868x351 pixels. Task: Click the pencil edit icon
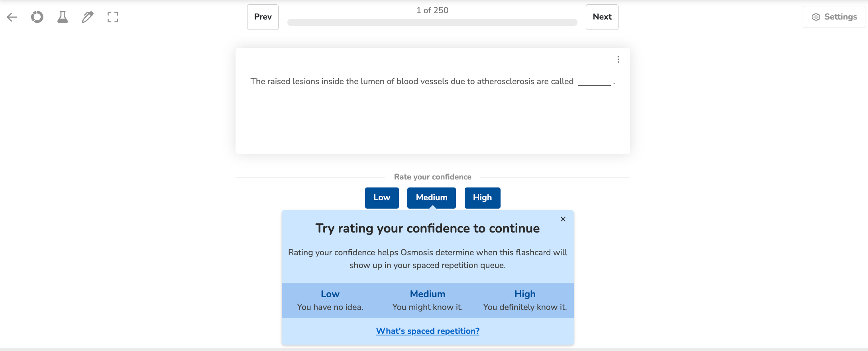pyautogui.click(x=88, y=17)
